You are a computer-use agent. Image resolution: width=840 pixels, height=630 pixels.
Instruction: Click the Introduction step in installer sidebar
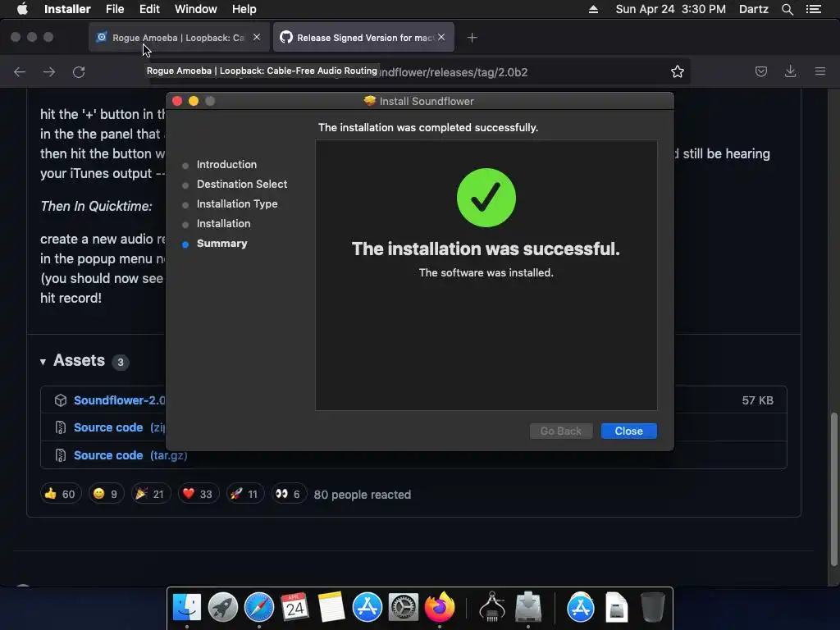(x=226, y=164)
